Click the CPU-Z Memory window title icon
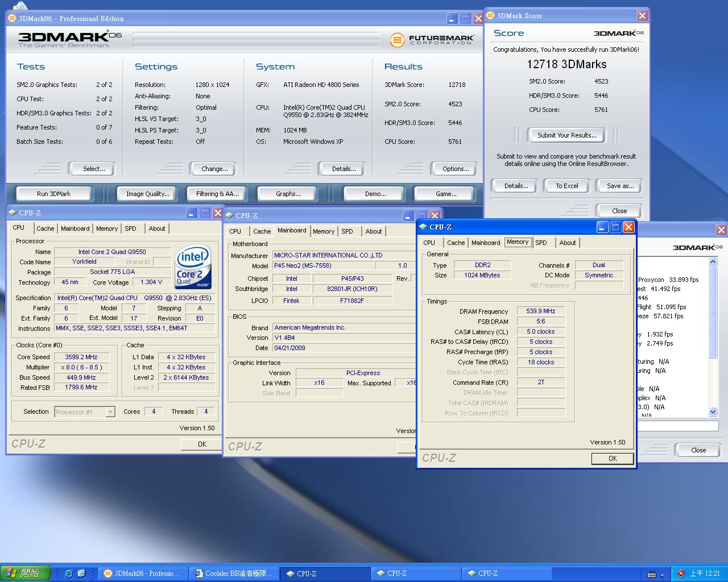 423,227
